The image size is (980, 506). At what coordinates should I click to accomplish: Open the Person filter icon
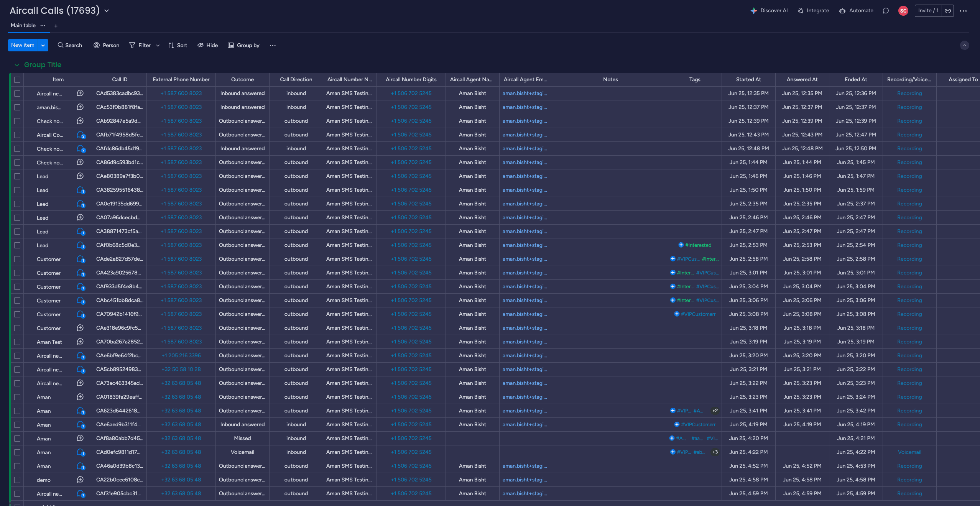pos(97,45)
